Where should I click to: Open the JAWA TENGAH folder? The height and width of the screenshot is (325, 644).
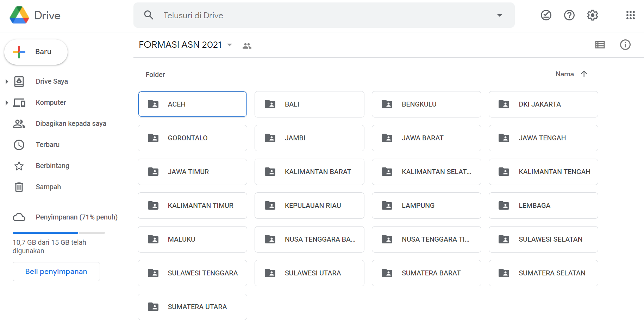(x=543, y=138)
